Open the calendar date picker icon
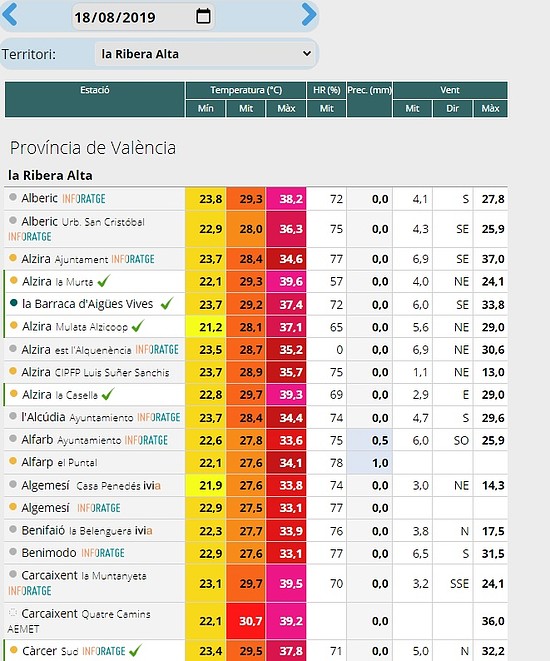Viewport: 550px width, 661px height. pos(203,16)
